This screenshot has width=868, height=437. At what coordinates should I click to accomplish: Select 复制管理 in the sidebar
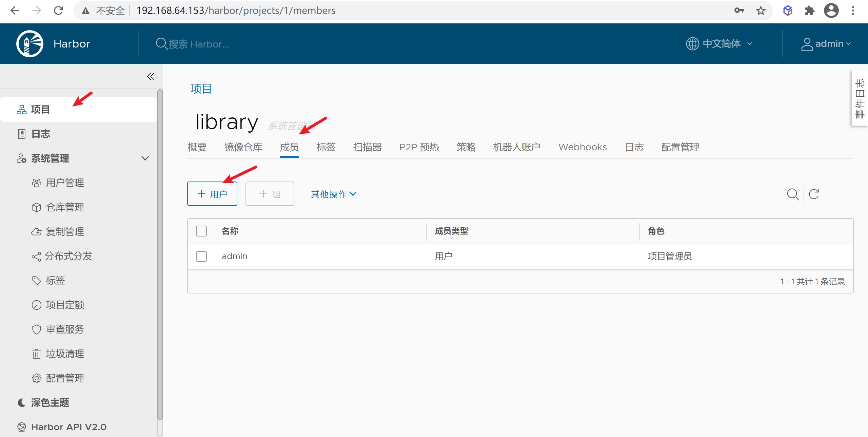65,231
